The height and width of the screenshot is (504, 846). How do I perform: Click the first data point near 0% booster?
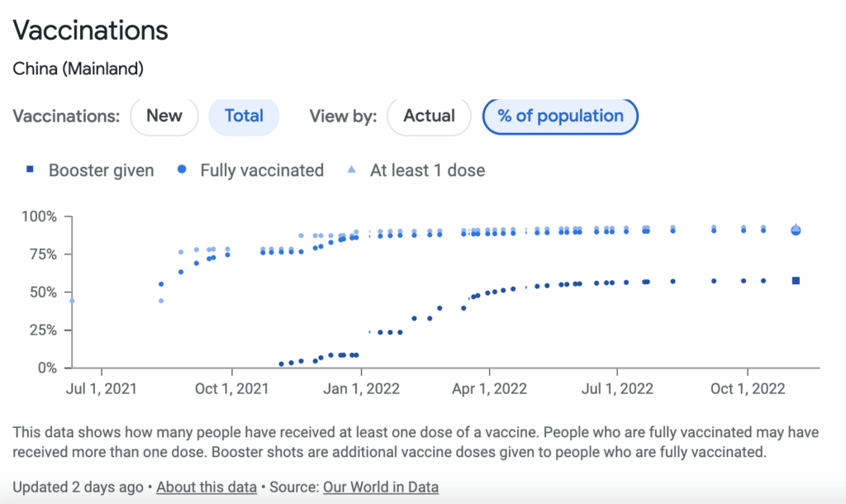[x=282, y=364]
